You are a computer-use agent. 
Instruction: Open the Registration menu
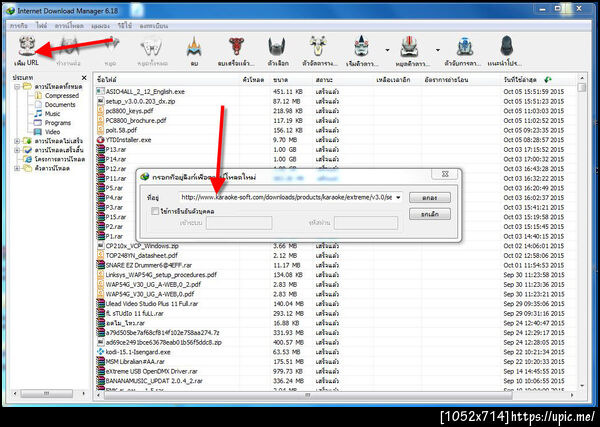[153, 26]
